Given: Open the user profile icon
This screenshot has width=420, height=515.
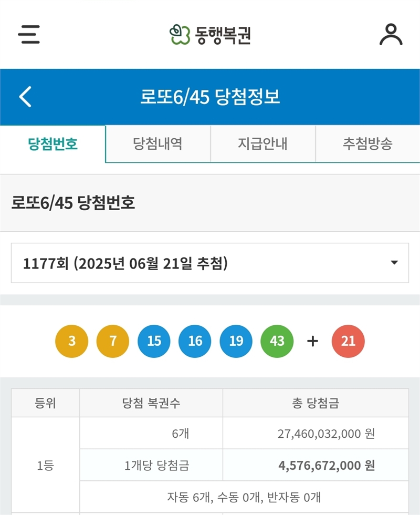Looking at the screenshot, I should [x=391, y=35].
